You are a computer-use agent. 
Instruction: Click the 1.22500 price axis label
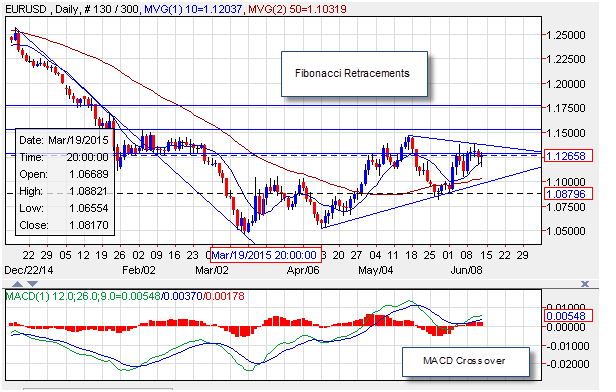pyautogui.click(x=566, y=59)
